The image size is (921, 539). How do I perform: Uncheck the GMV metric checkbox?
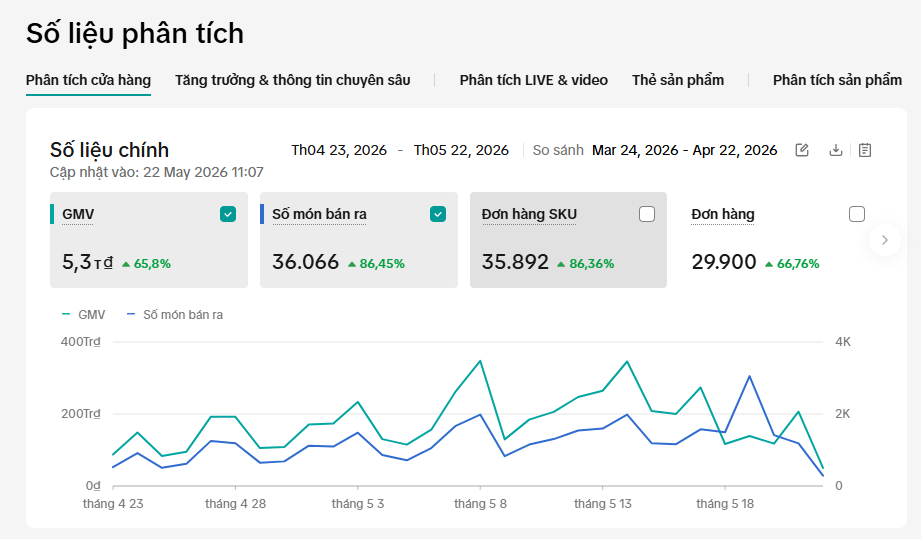coord(228,214)
